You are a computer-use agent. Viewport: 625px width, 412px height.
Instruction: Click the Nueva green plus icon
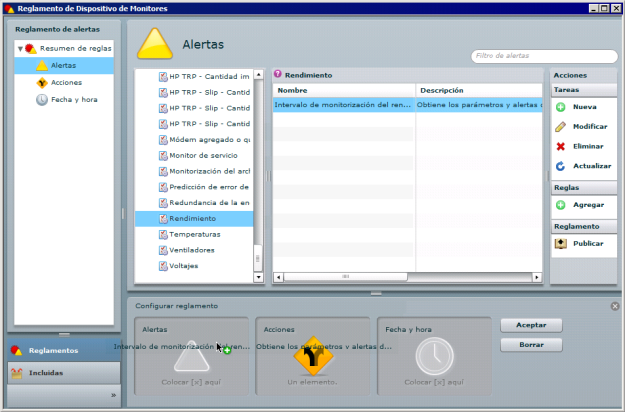click(561, 107)
